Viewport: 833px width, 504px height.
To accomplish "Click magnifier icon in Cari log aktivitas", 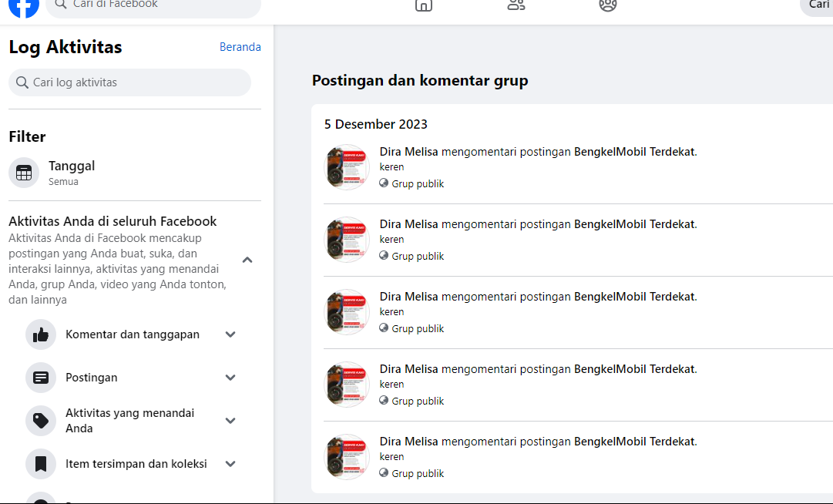I will click(22, 82).
